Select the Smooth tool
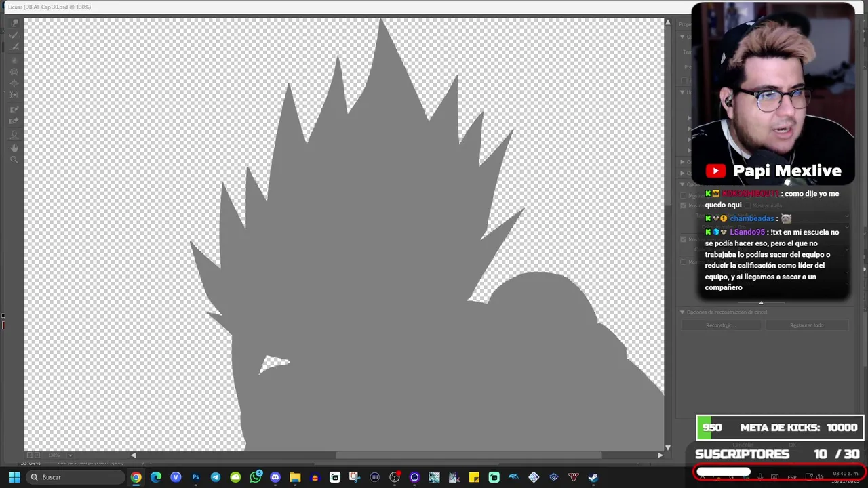The image size is (868, 488). [x=14, y=47]
